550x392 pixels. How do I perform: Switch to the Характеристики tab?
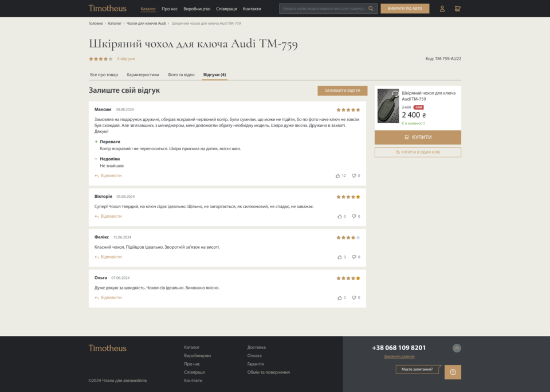click(143, 75)
